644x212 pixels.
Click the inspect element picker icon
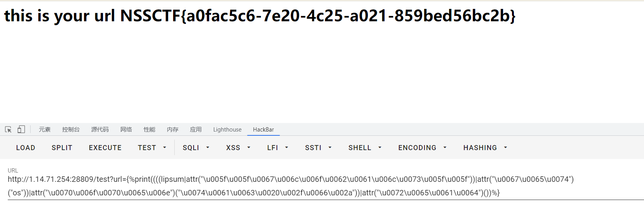(8, 130)
